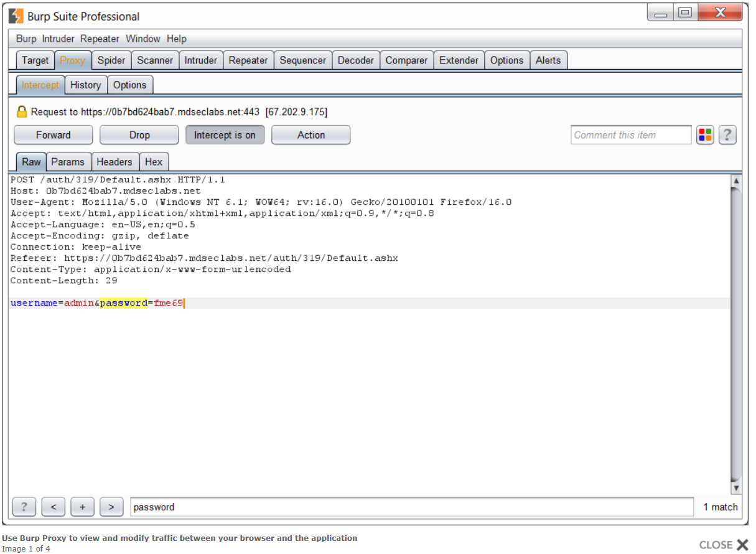Viewport: 756px width, 554px height.
Task: Click the Burp Suite lightning logo icon
Action: 16,16
